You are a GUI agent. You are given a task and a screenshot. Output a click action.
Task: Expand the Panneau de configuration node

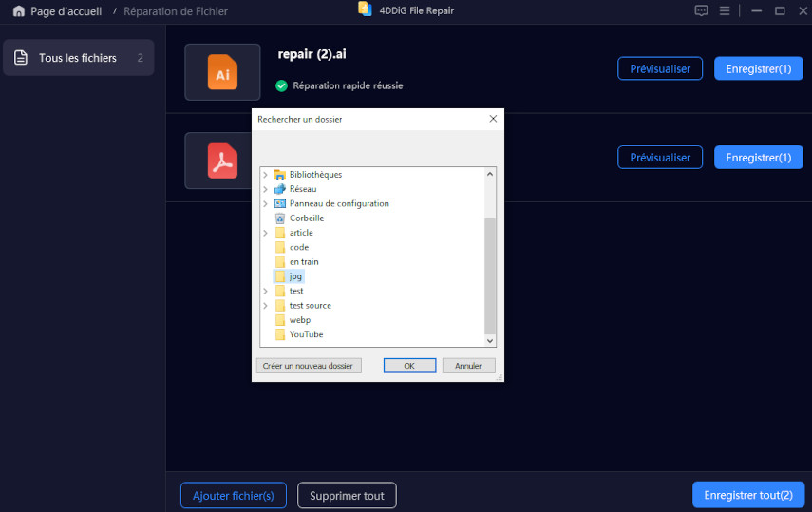266,203
